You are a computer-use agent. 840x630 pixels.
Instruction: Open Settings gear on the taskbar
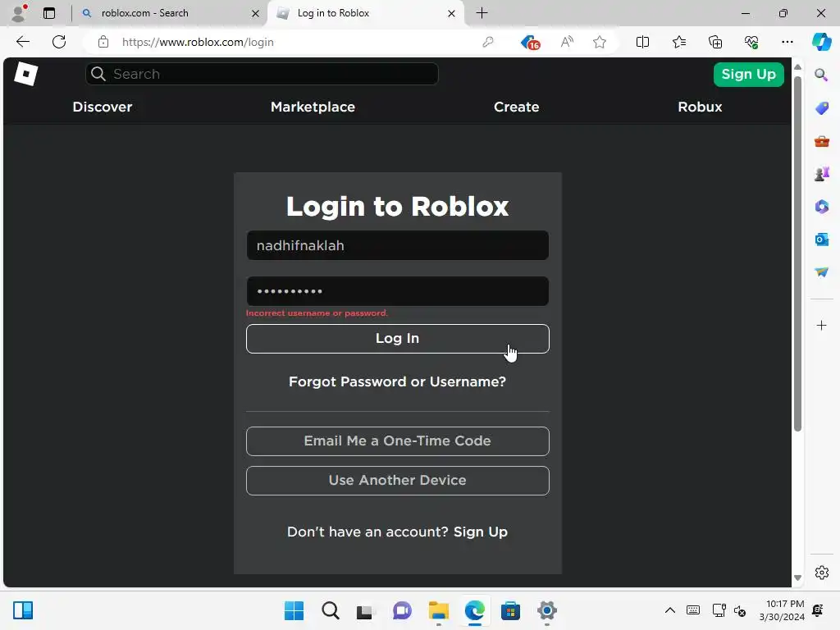click(546, 610)
